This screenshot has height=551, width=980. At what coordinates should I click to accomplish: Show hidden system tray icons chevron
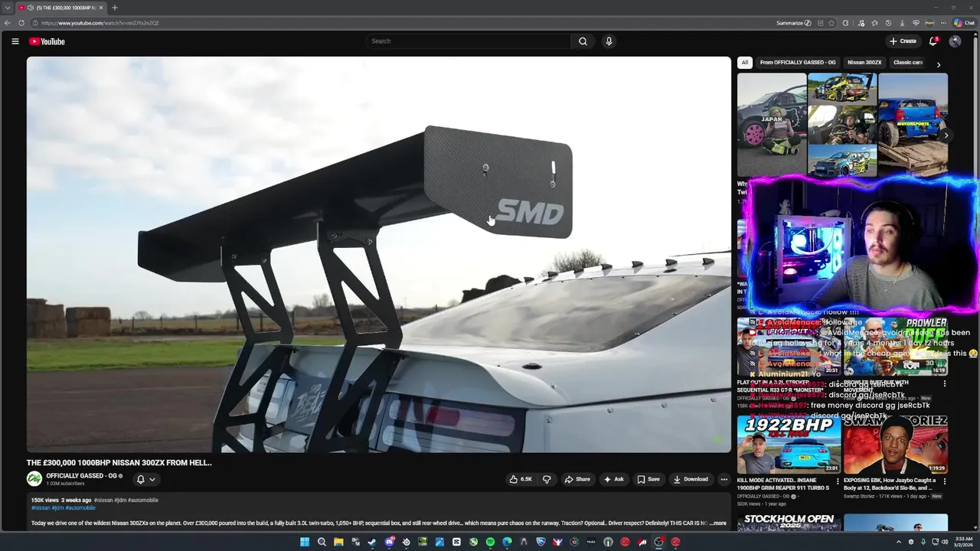pos(898,542)
